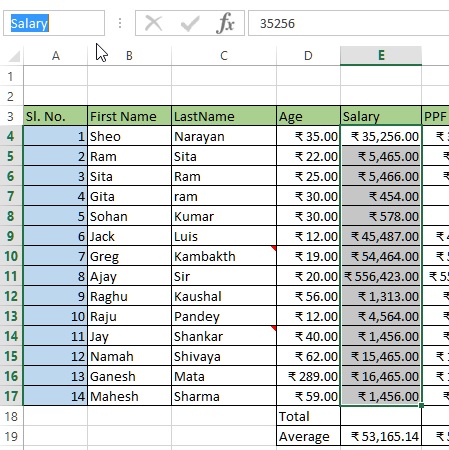Click the 'Total' label cell
Viewport: 449px width, 450px height.
(x=308, y=416)
